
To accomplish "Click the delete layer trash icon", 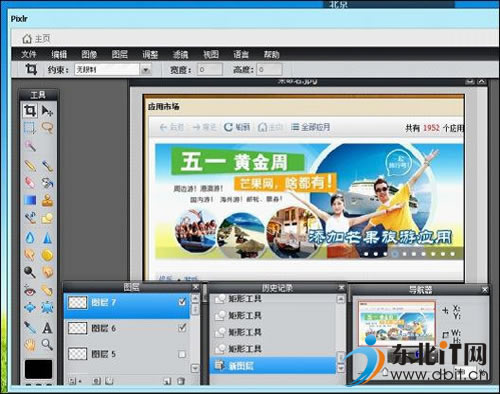I will click(x=180, y=381).
